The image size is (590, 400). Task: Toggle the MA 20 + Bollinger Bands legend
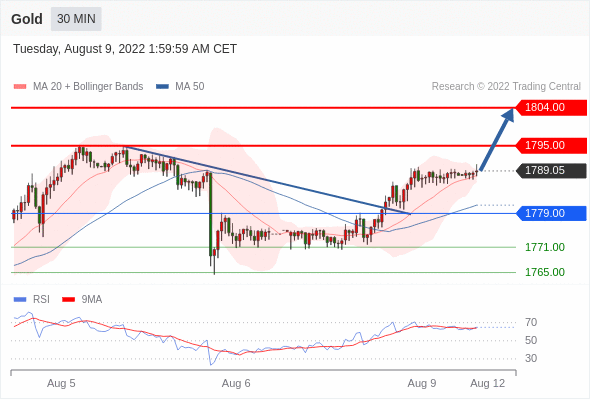pos(78,87)
